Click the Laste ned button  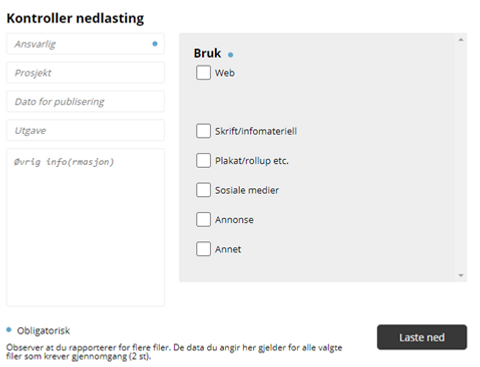tap(422, 337)
